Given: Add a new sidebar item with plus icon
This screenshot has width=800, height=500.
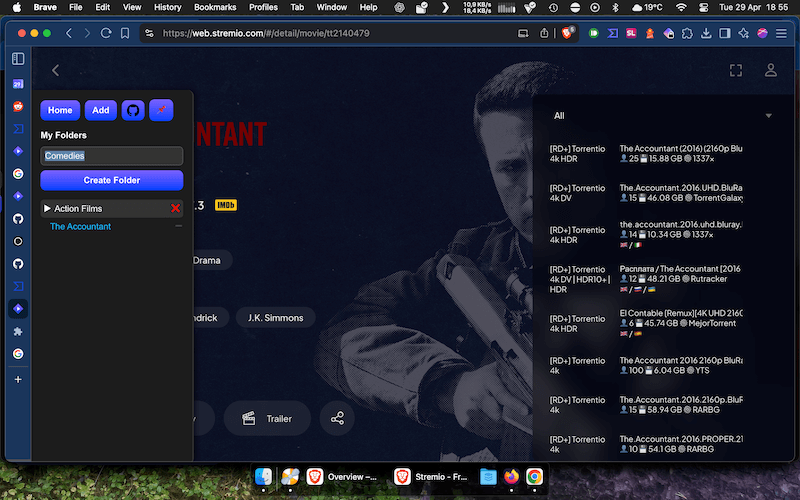Looking at the screenshot, I should pos(18,380).
